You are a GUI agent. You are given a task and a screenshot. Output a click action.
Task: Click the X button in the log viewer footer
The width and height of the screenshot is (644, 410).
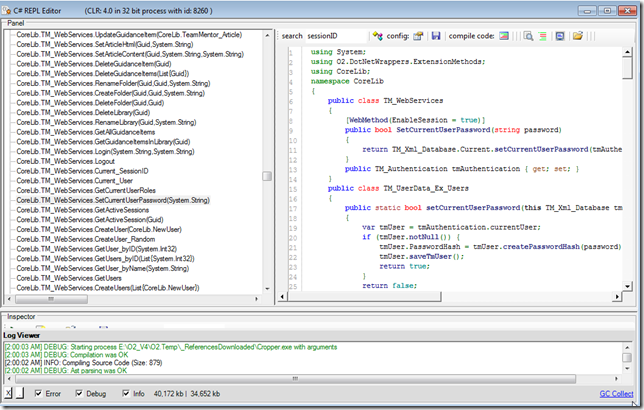tap(8, 393)
